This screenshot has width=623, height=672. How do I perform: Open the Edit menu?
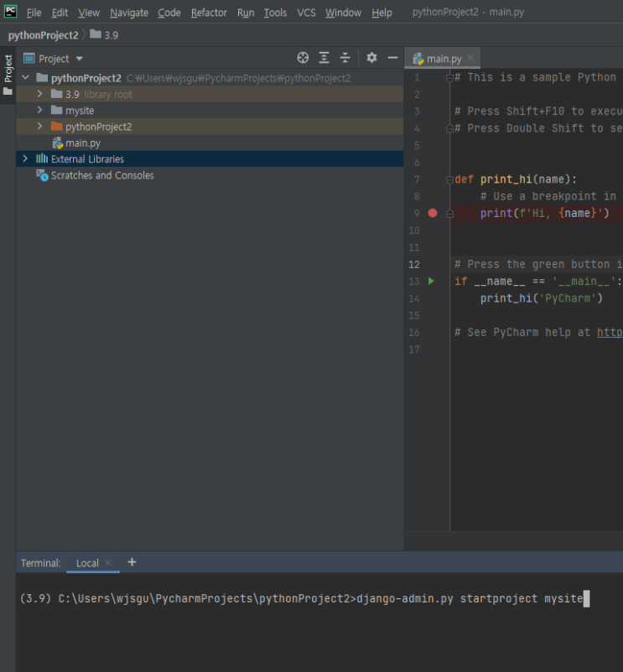pos(60,13)
